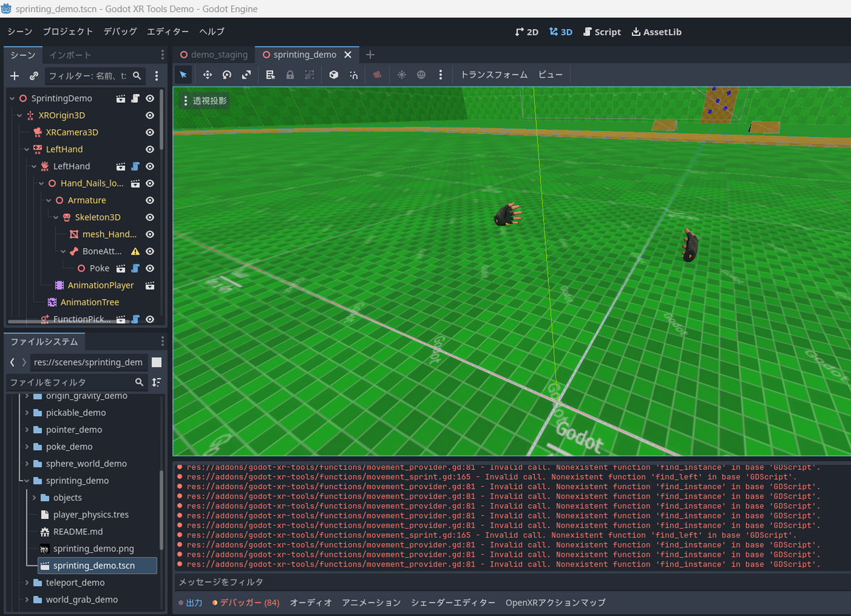Click the file view mode square swatch
The width and height of the screenshot is (851, 616).
157,362
